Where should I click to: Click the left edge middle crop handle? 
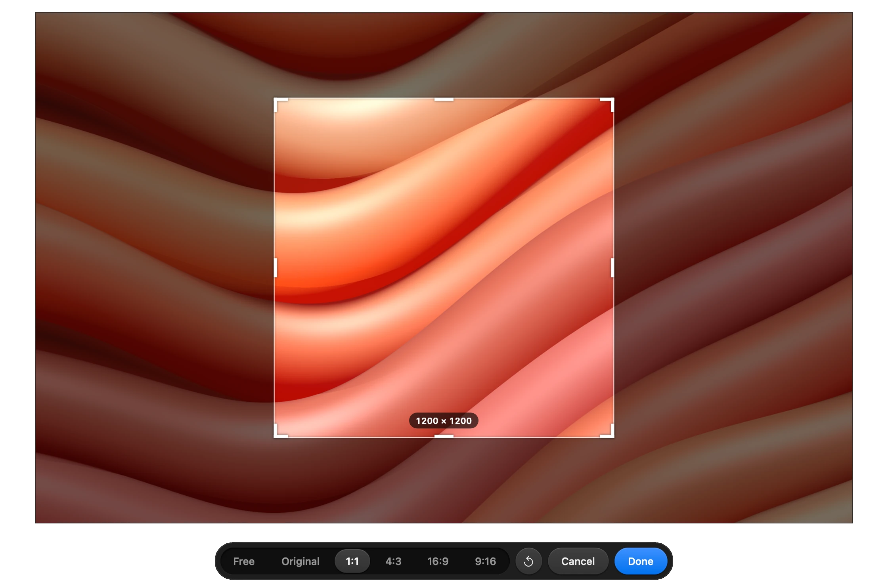coord(276,268)
